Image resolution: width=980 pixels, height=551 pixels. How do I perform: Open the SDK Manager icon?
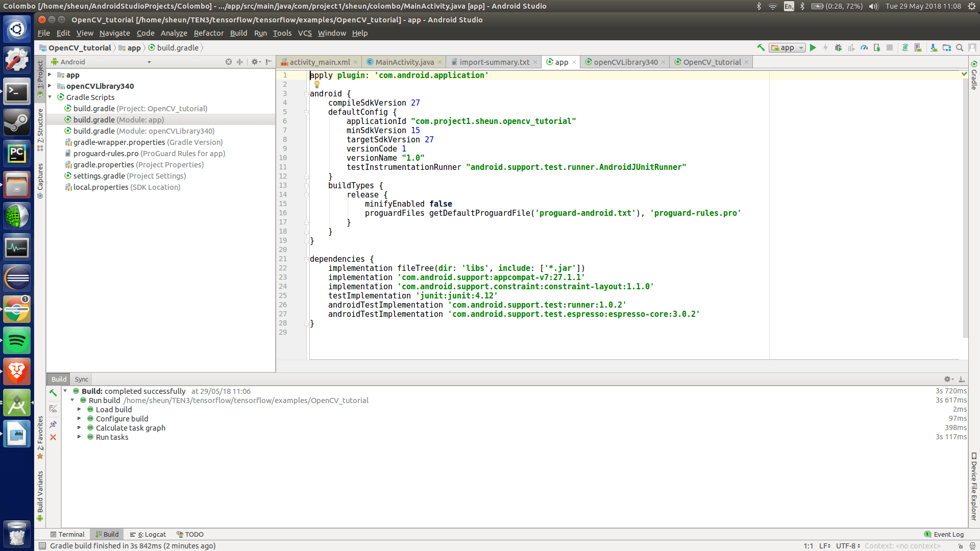click(934, 47)
